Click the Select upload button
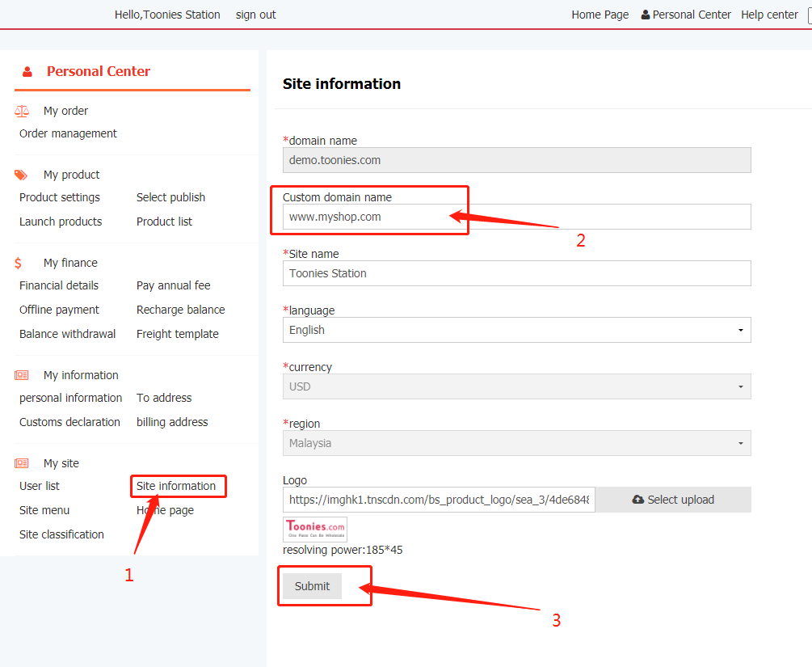The width and height of the screenshot is (812, 667). [673, 500]
